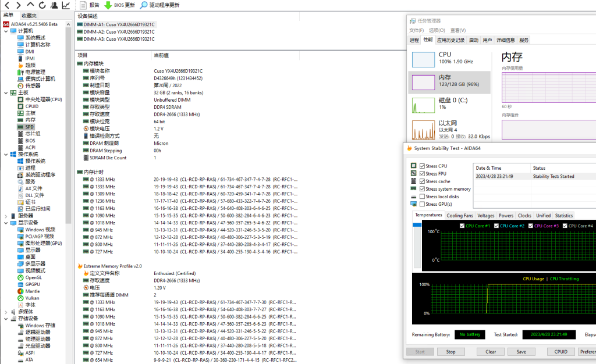Uncheck the Stress CPU checkbox
The width and height of the screenshot is (596, 364).
coord(422,166)
